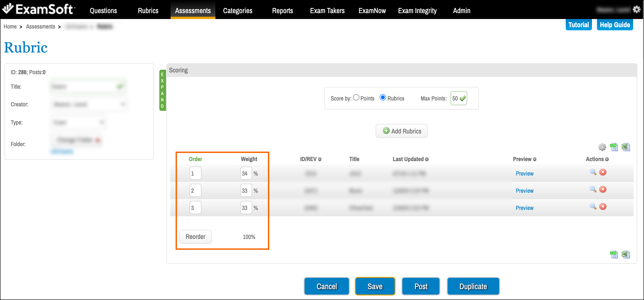Click the Weight field showing 34
This screenshot has width=644, height=300.
tap(246, 173)
